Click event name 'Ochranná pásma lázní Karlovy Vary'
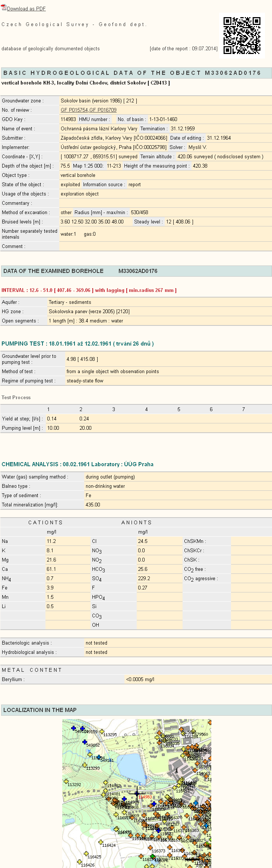Image resolution: width=272 pixels, height=868 pixels. [x=99, y=128]
